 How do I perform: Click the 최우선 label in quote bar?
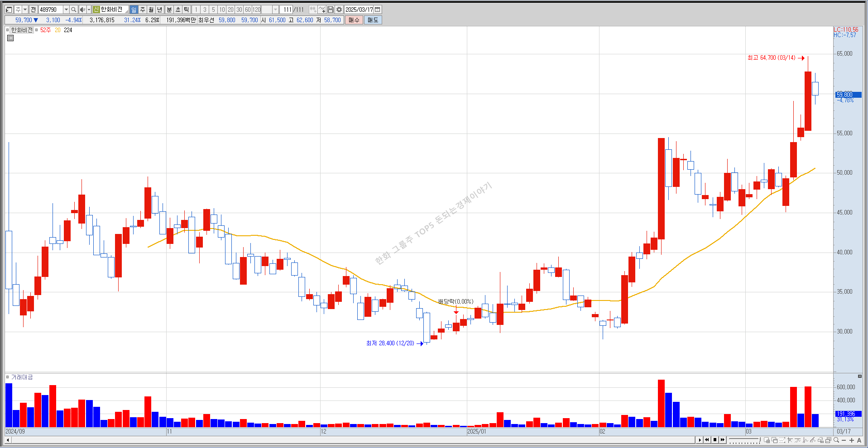[x=206, y=20]
